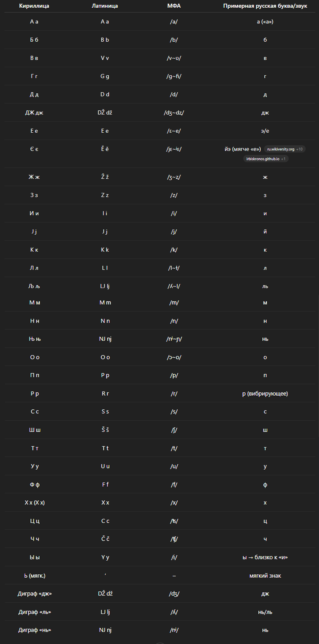The width and height of the screenshot is (319, 644).
Task: Click the «МФА» column header
Action: (174, 6)
